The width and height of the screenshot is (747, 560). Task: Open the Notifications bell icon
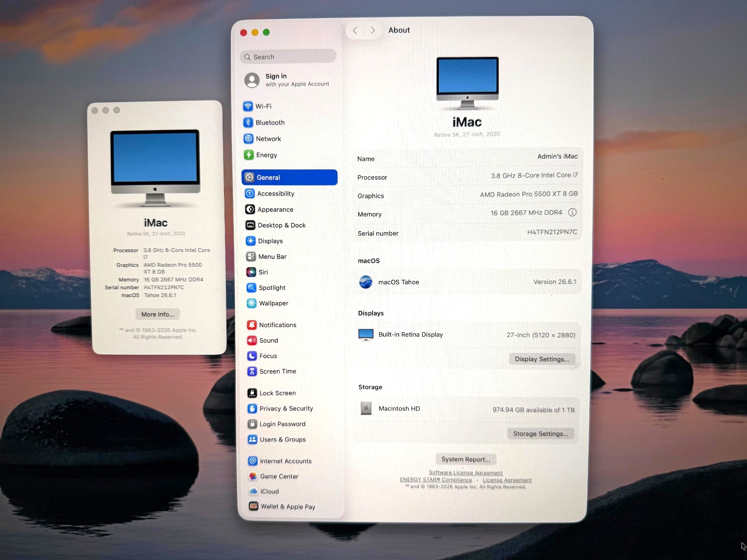252,325
